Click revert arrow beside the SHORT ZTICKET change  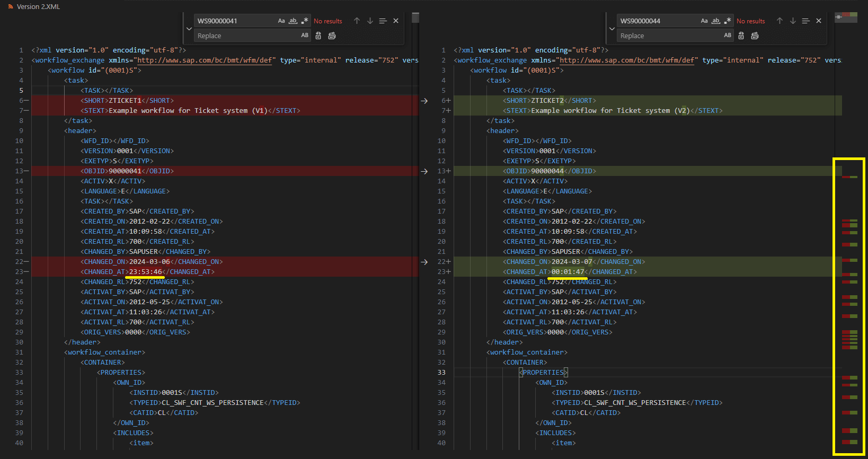click(x=424, y=101)
